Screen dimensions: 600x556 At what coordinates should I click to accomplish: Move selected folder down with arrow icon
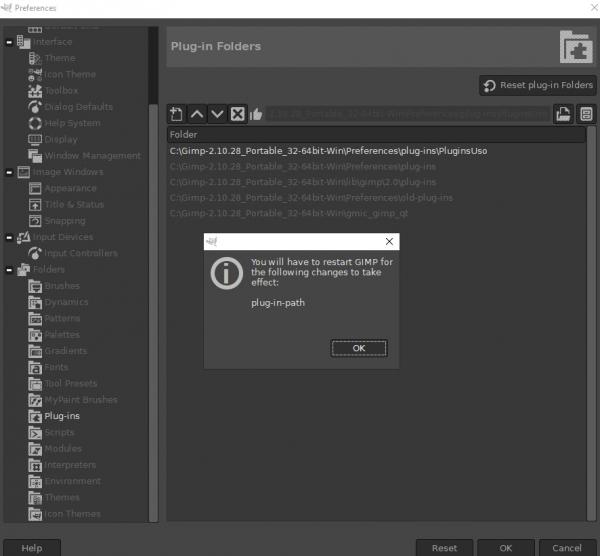tap(217, 114)
